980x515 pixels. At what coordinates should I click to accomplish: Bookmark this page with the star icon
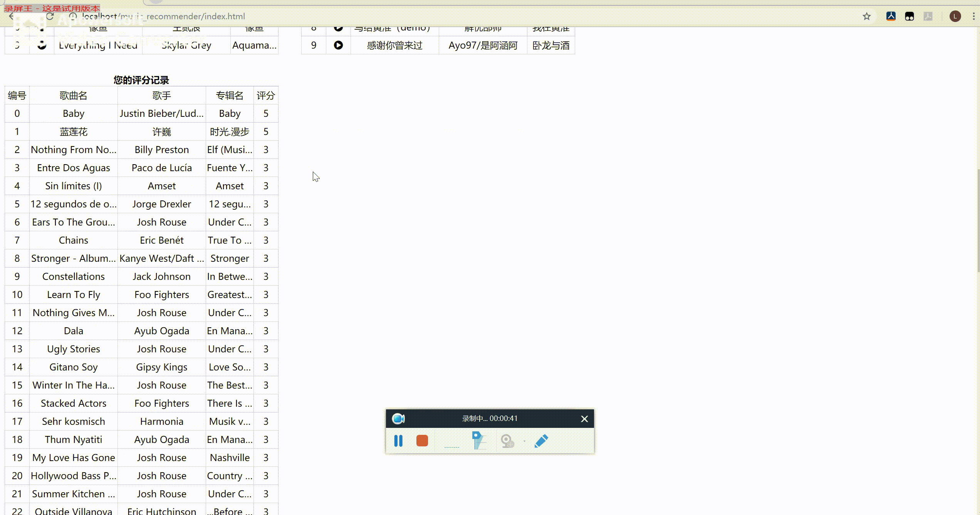(x=867, y=17)
